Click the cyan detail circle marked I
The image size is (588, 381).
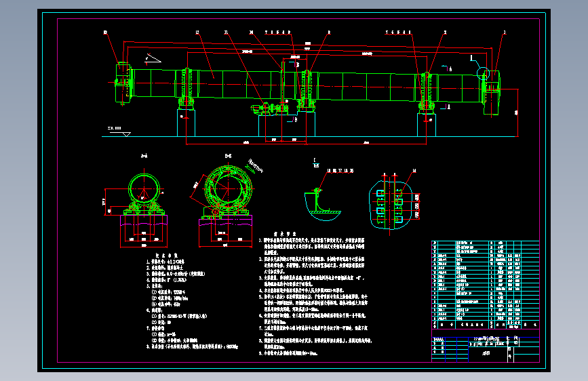point(484,73)
